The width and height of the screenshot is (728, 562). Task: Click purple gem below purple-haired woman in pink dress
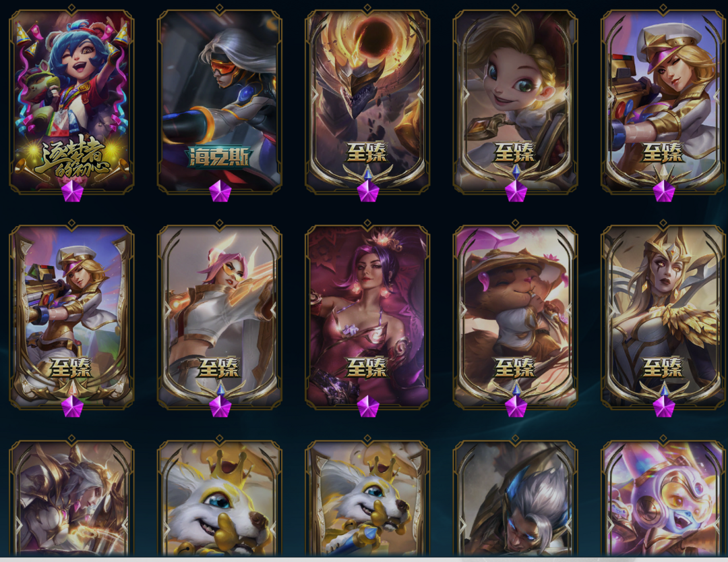pyautogui.click(x=368, y=407)
